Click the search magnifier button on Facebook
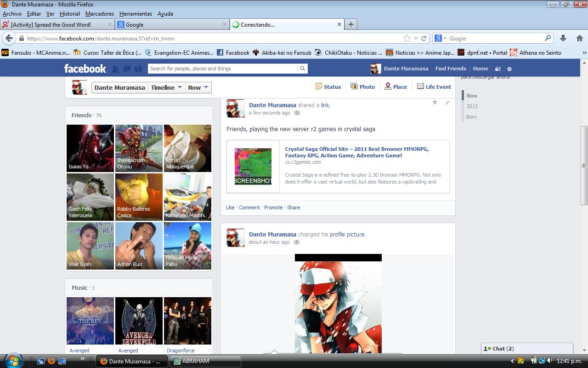588x368 pixels. [302, 69]
